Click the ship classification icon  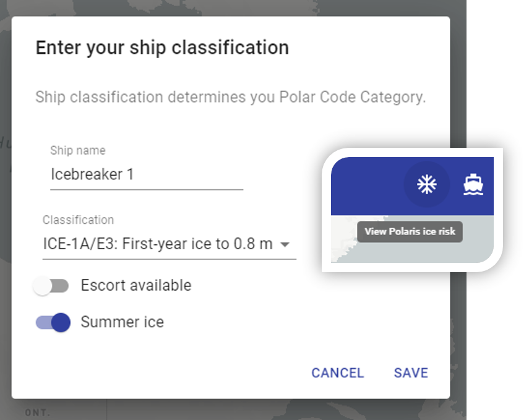click(474, 184)
